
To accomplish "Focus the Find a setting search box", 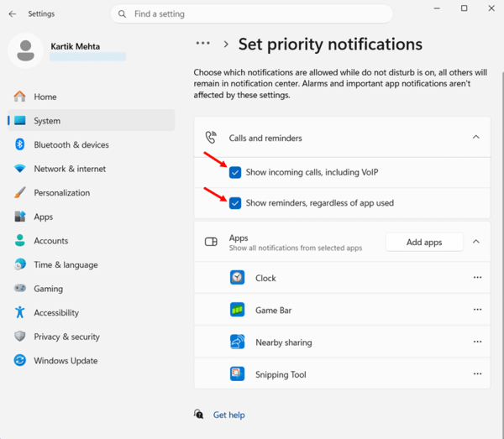I will (x=252, y=13).
